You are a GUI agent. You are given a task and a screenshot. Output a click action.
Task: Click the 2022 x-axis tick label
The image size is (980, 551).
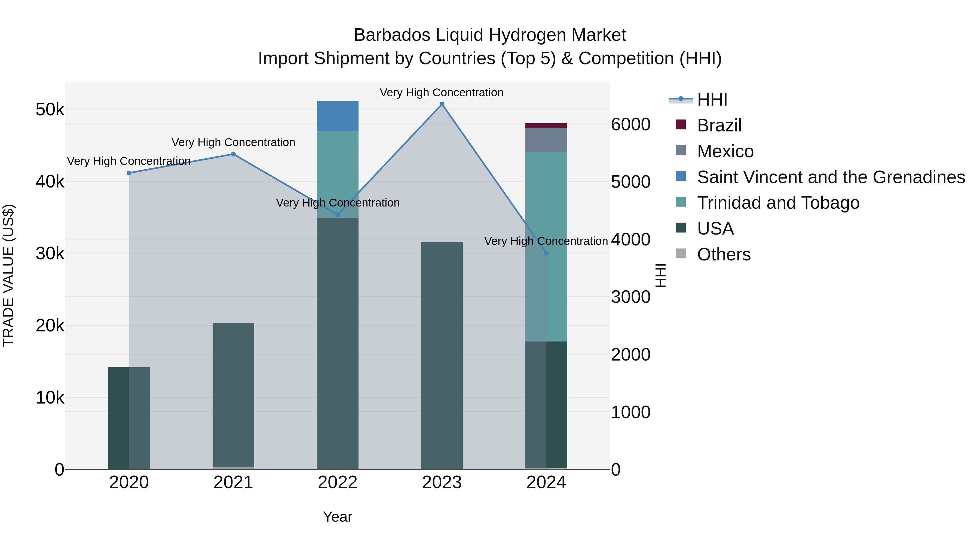[338, 482]
